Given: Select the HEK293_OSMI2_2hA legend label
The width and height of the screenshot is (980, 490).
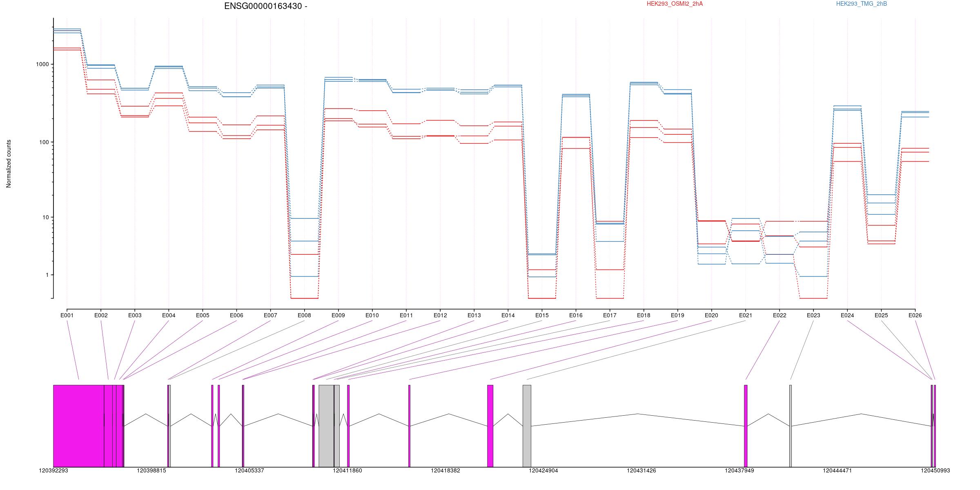Looking at the screenshot, I should pyautogui.click(x=675, y=4).
